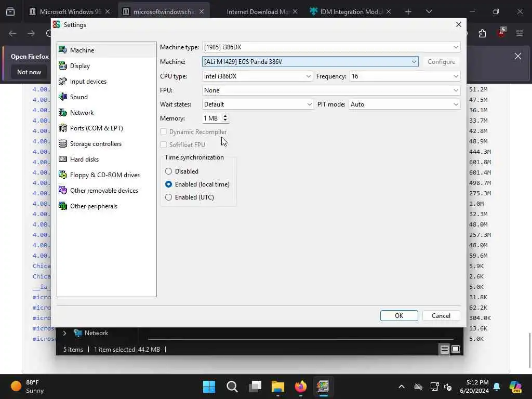
Task: Click the 498.7M file size entry
Action: [480, 183]
